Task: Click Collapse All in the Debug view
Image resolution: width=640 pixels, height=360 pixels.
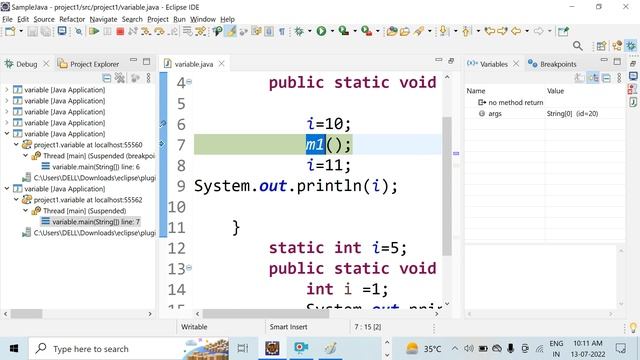Action: [x=107, y=78]
